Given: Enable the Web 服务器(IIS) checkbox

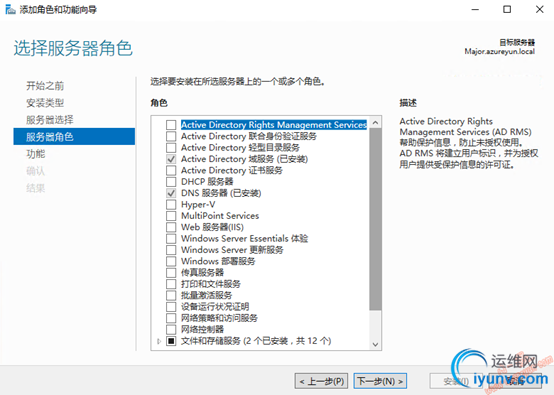Looking at the screenshot, I should 171,227.
